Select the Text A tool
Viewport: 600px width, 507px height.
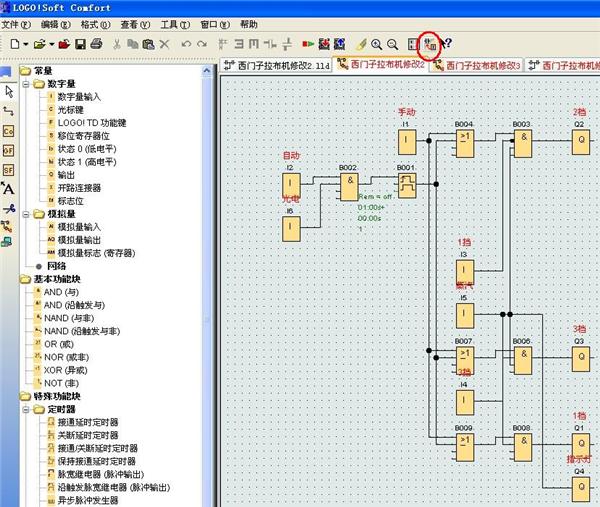coord(8,188)
